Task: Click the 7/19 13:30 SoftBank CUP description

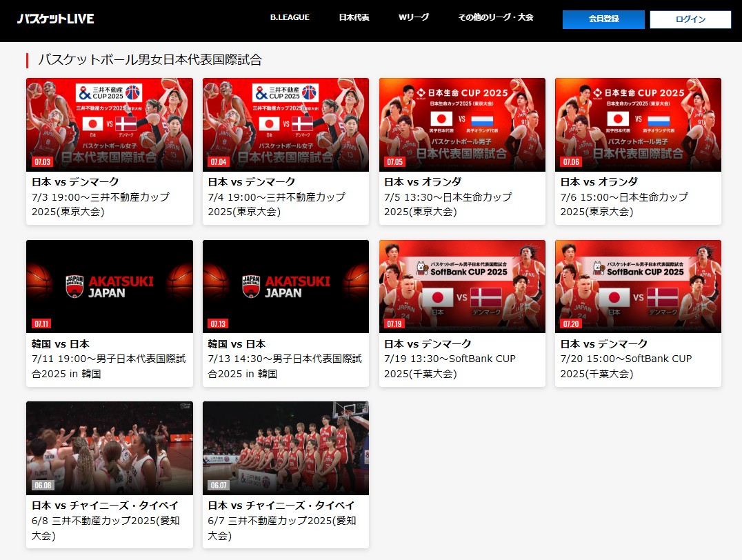Action: click(450, 366)
